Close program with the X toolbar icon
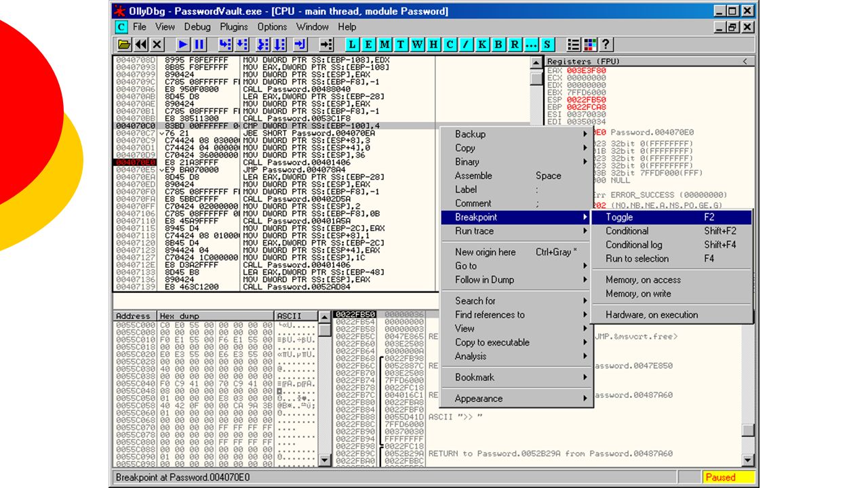Image resolution: width=868 pixels, height=488 pixels. point(157,44)
